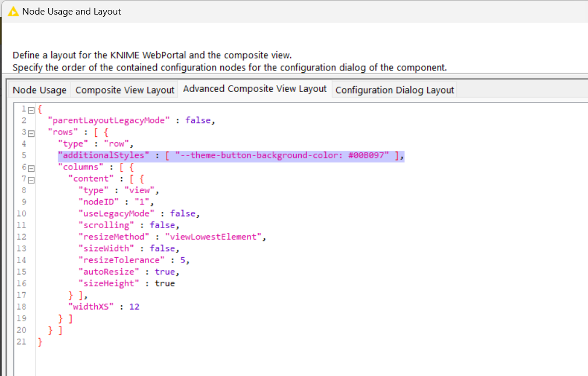Click the "autoResize" true value
Image resolution: width=588 pixels, height=376 pixels.
pyautogui.click(x=164, y=271)
